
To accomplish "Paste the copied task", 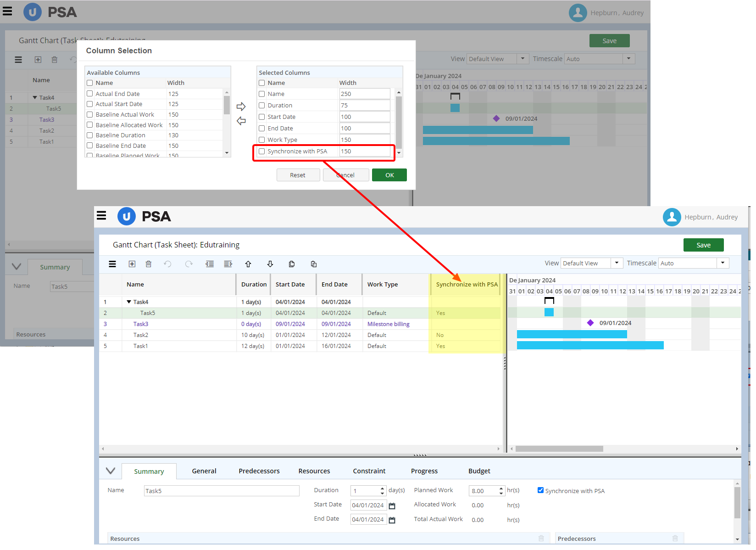I will tap(313, 264).
